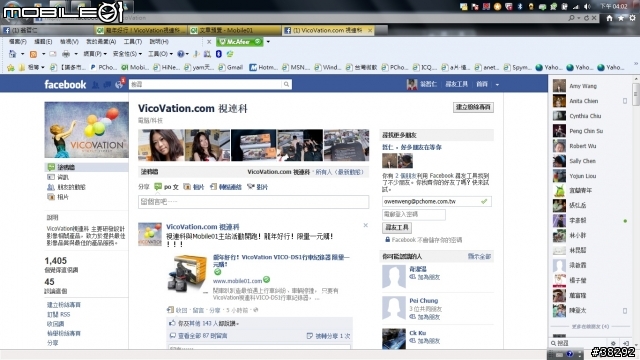Screen dimensions: 640x360
Task: Open the 檔案(F) menu
Action: (18, 42)
